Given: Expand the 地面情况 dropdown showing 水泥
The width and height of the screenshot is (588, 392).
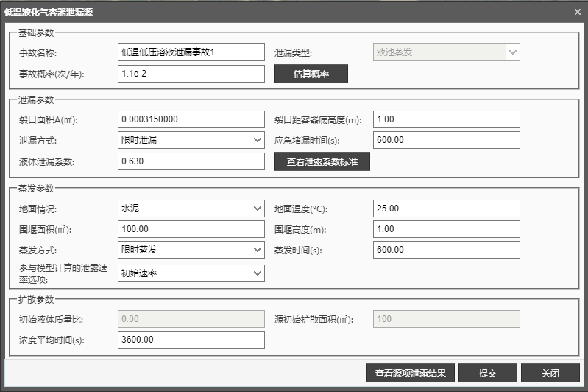Looking at the screenshot, I should pyautogui.click(x=191, y=209).
